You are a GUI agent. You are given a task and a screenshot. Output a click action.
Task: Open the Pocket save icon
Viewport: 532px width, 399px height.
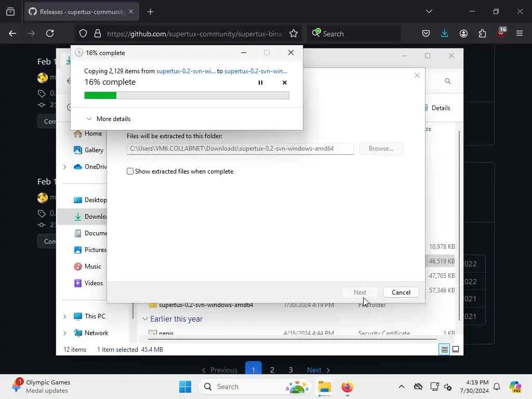[x=426, y=33]
